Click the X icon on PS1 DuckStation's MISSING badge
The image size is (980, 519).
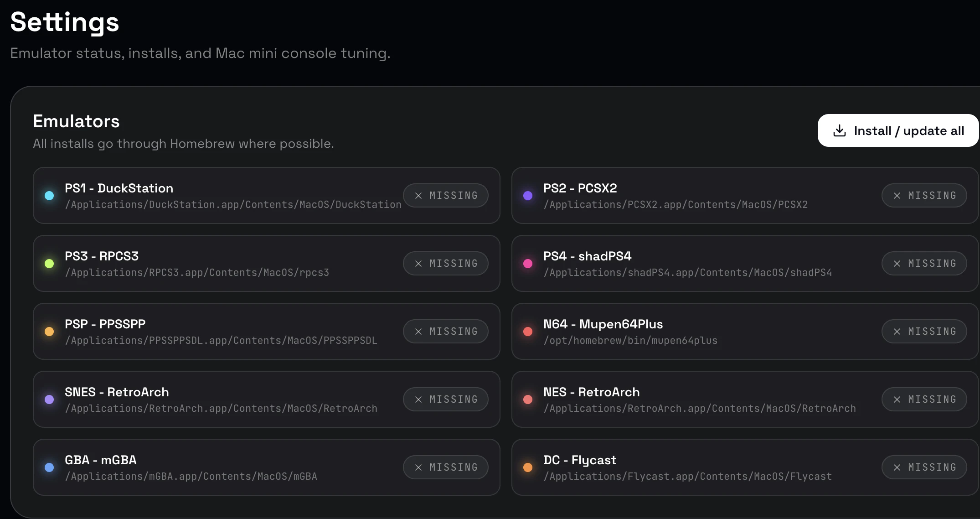tap(418, 195)
